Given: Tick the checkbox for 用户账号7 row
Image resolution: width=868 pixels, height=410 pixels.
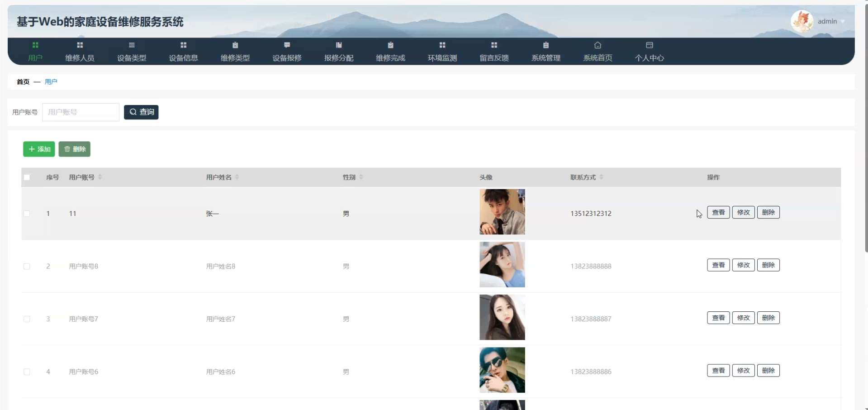Looking at the screenshot, I should click(x=27, y=319).
